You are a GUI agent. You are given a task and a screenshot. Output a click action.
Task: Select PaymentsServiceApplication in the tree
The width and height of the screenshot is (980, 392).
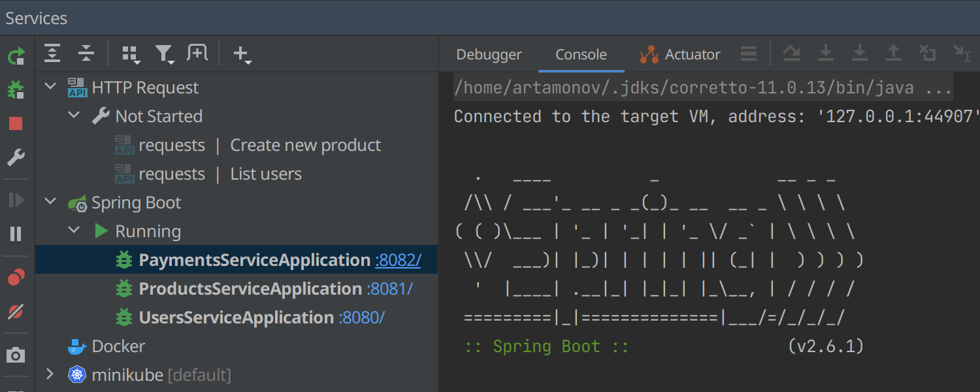tap(255, 260)
